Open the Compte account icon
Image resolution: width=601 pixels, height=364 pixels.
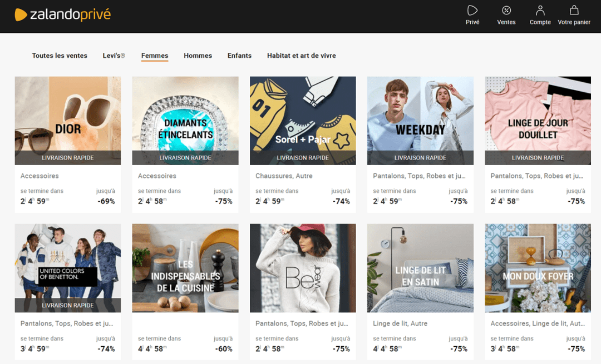click(x=540, y=11)
